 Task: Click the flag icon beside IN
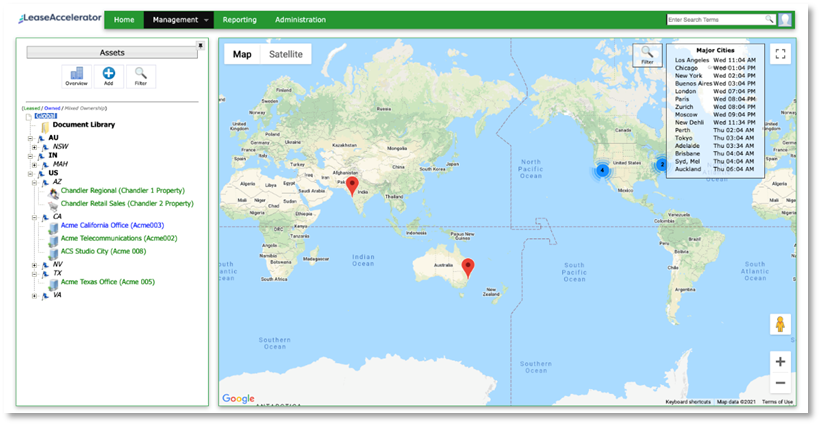(41, 156)
